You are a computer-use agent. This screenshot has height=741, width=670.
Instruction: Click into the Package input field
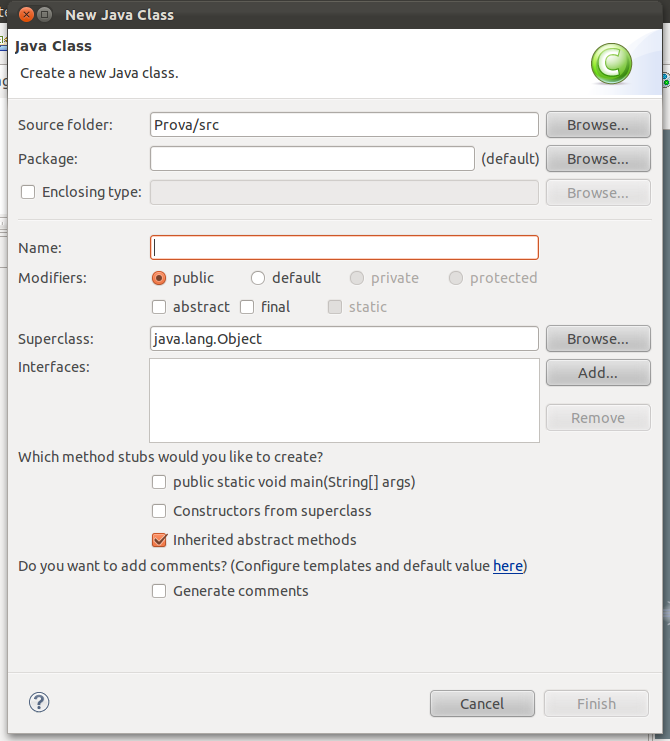point(312,159)
